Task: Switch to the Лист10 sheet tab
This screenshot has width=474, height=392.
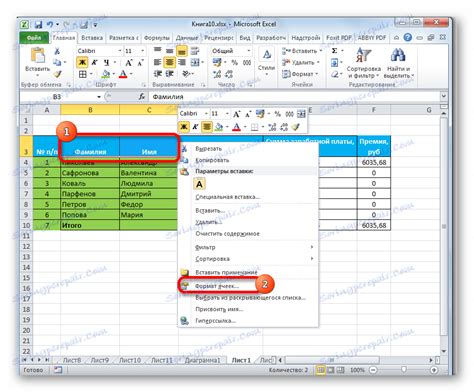Action: pos(130,360)
